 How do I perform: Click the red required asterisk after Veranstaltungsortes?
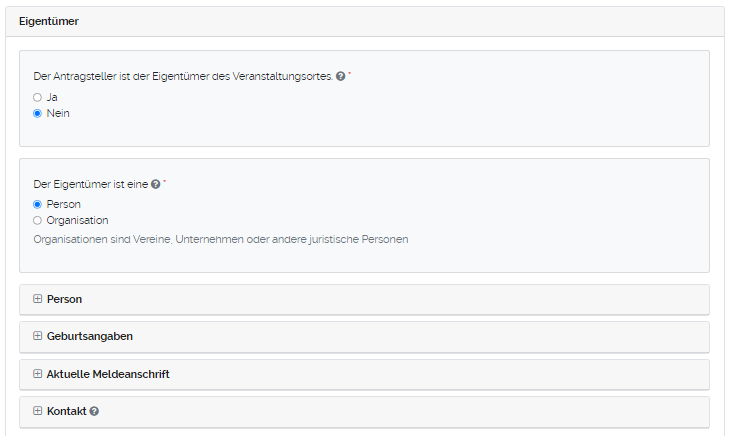pyautogui.click(x=350, y=75)
